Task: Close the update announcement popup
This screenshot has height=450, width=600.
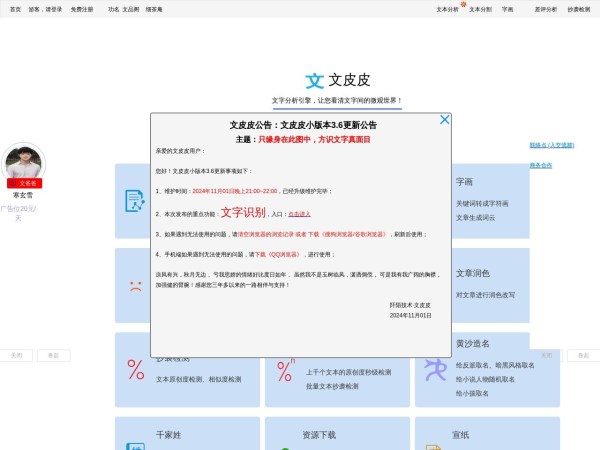Action: tap(445, 120)
